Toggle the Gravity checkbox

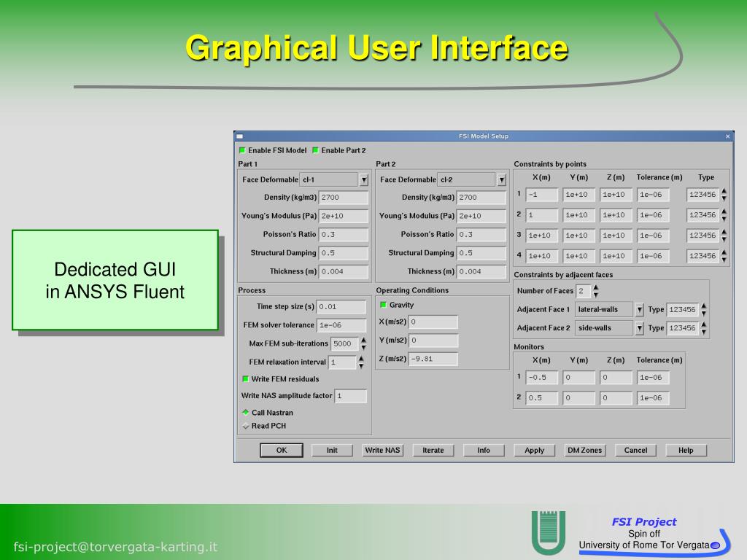point(383,305)
